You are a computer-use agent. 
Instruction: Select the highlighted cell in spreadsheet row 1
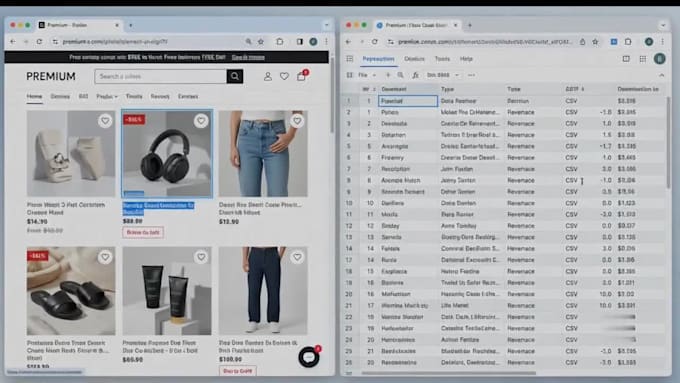[x=408, y=101]
